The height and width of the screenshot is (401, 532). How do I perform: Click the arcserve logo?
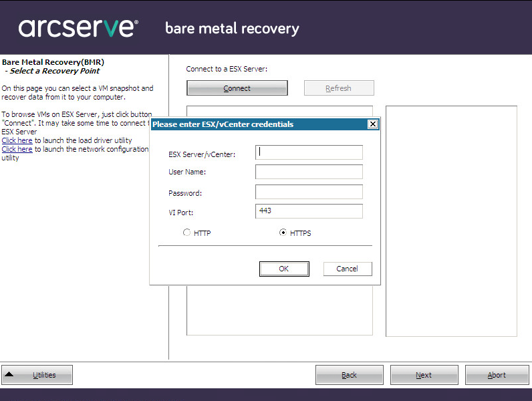[78, 28]
